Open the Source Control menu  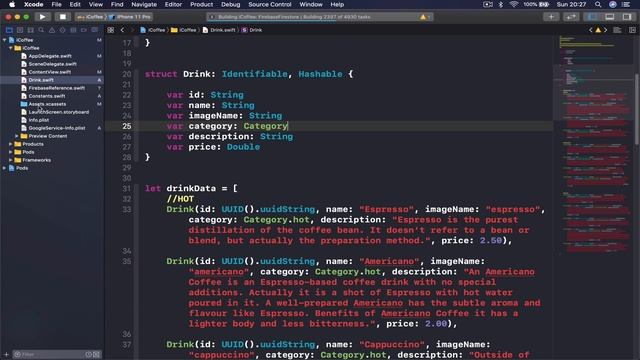tap(270, 4)
